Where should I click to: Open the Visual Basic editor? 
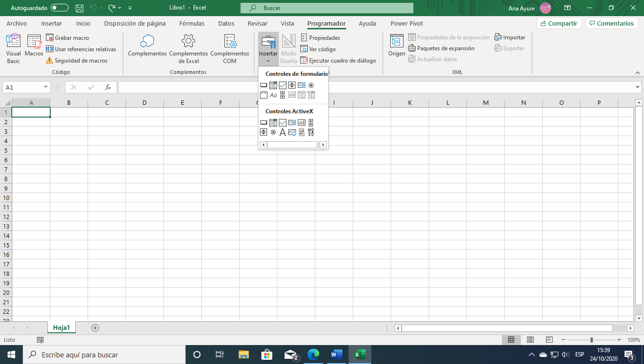[x=13, y=48]
